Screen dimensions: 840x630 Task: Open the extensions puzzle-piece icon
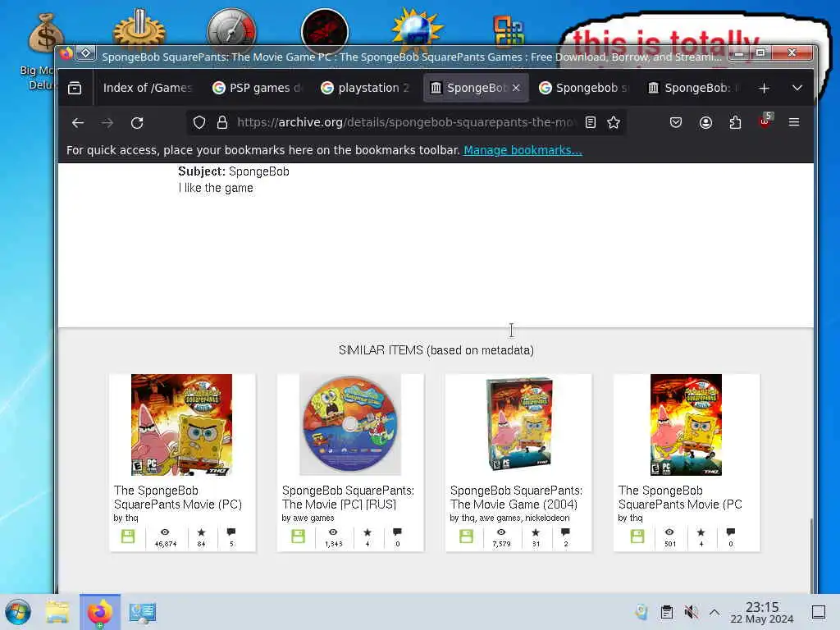click(735, 123)
